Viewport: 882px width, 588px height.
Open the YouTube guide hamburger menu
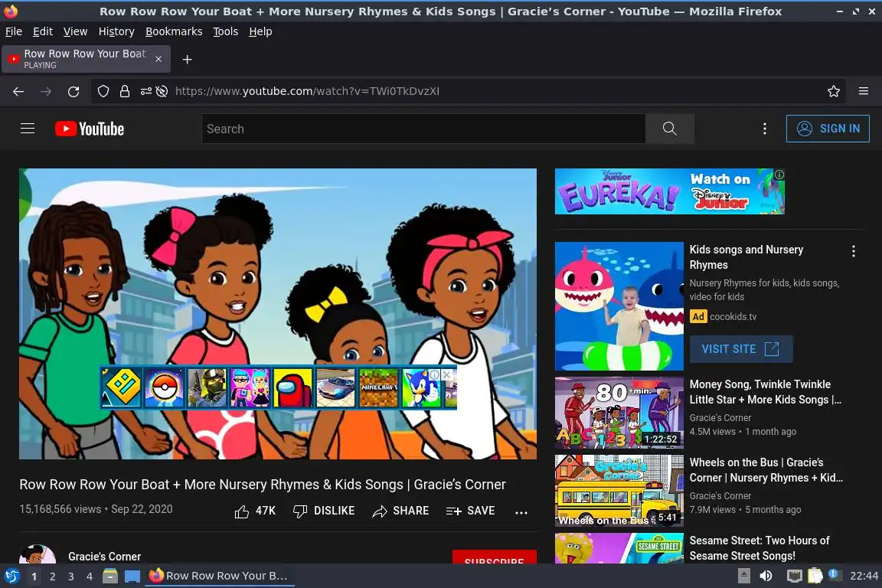click(28, 129)
